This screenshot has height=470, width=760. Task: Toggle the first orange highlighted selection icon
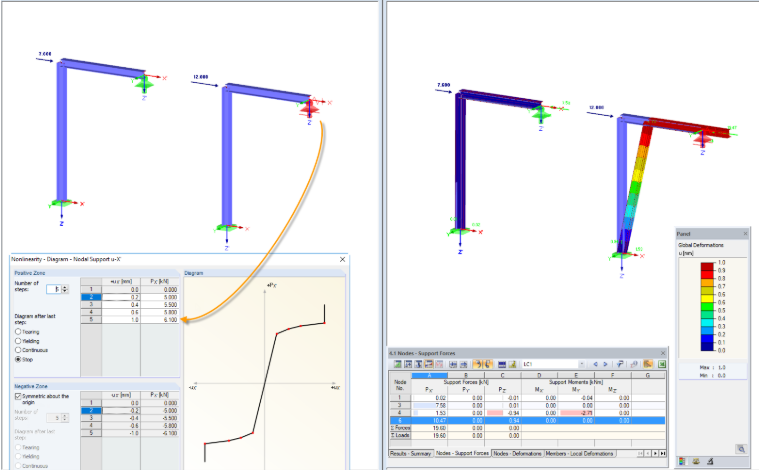[x=477, y=364]
